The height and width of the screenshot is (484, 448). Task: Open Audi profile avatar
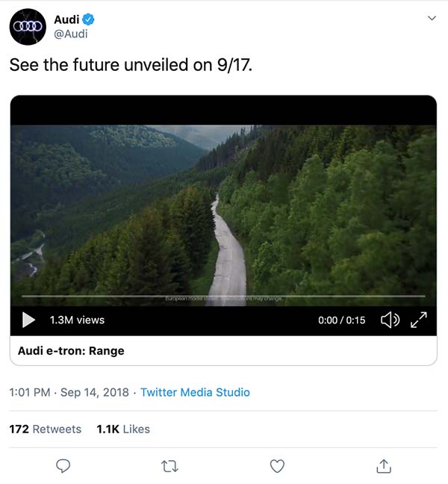[x=28, y=27]
